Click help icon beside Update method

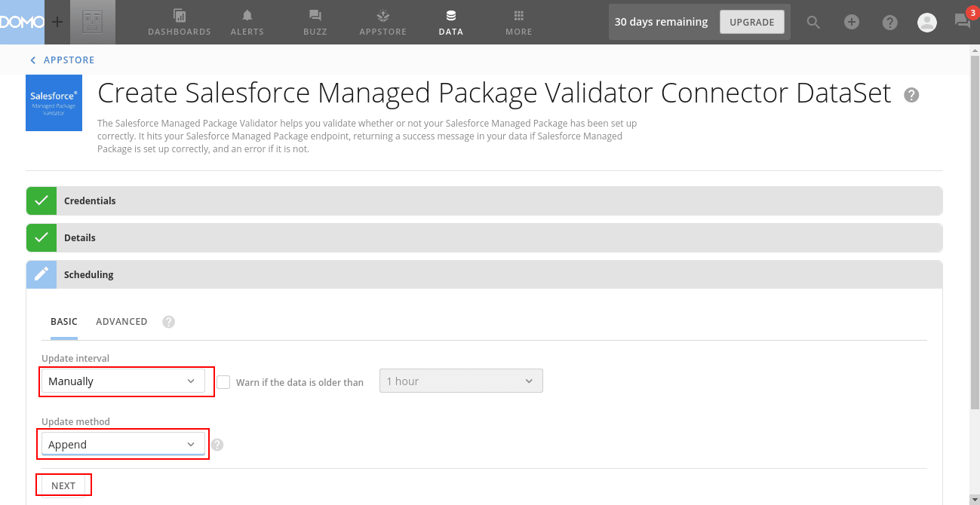[x=217, y=445]
